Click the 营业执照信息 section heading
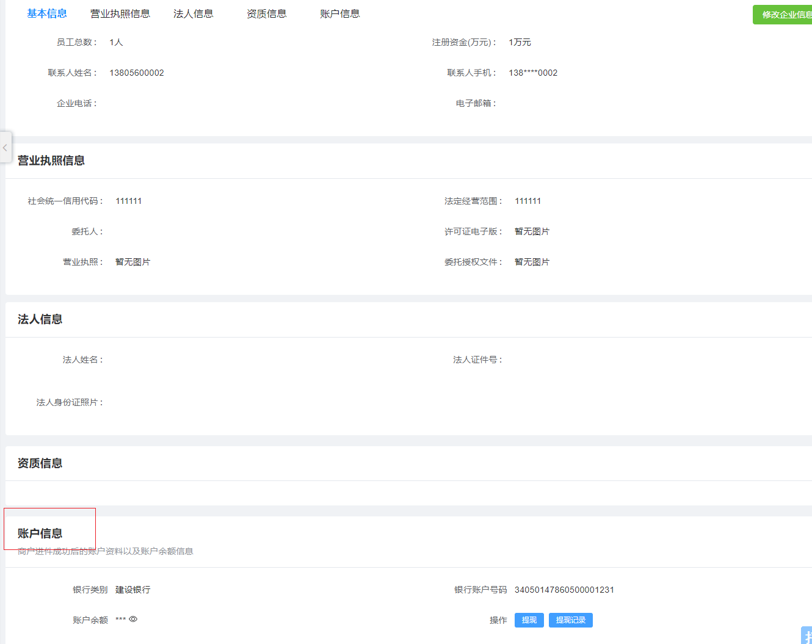Viewport: 812px width, 644px height. [51, 161]
